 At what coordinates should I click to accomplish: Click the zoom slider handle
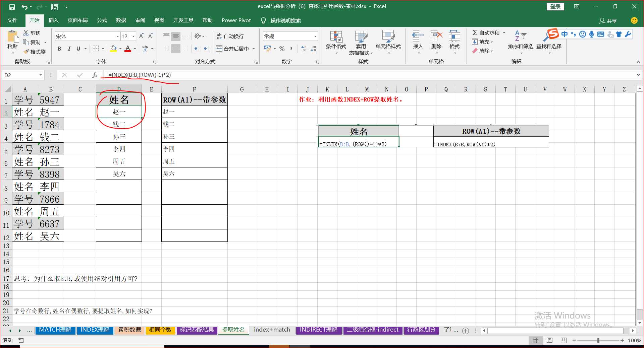[x=598, y=340]
